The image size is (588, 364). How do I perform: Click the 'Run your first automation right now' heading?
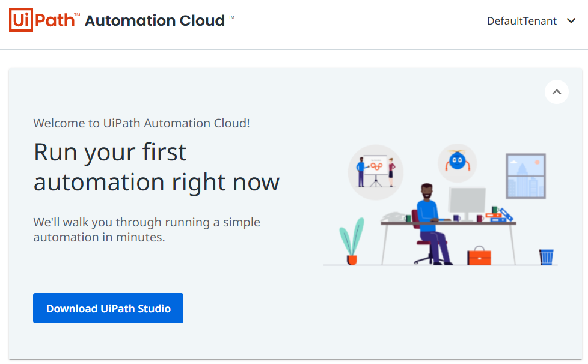pyautogui.click(x=156, y=167)
